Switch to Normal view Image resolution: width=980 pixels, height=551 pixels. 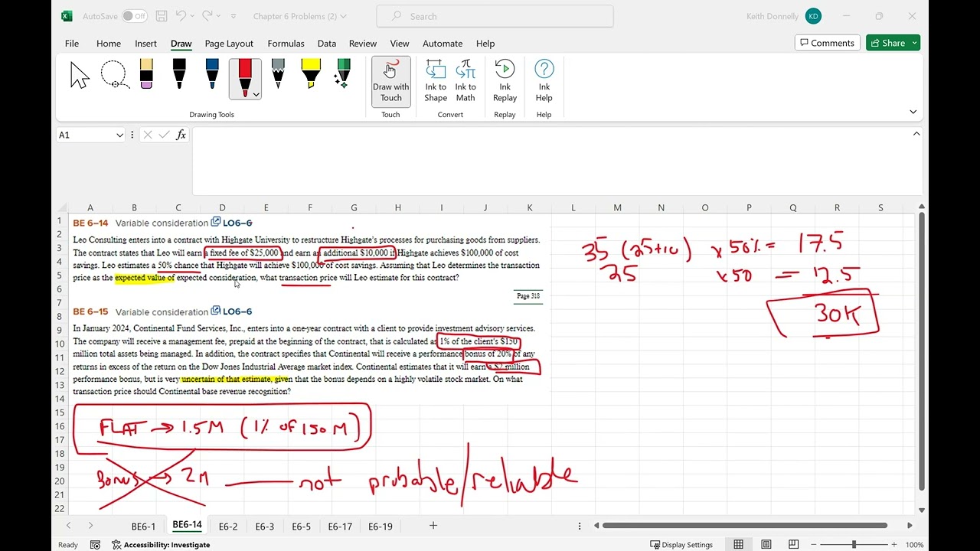click(738, 545)
